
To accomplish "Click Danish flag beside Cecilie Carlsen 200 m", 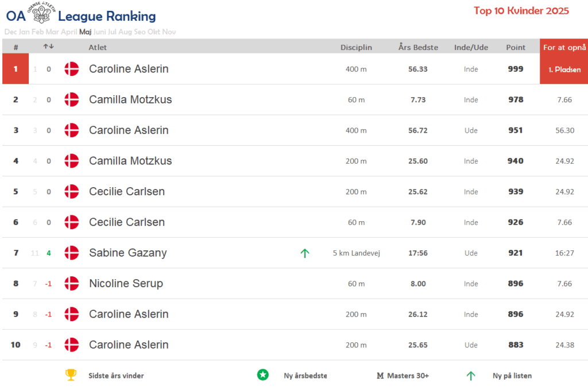I will [x=72, y=192].
